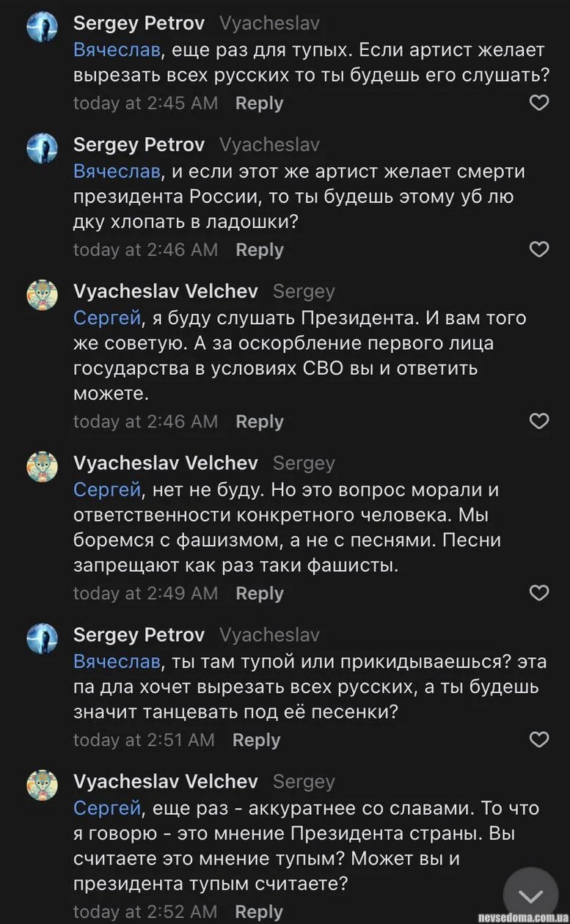This screenshot has width=570, height=924.
Task: Tap Sergey's avatar on the 2:51 AM comment
Action: (43, 639)
